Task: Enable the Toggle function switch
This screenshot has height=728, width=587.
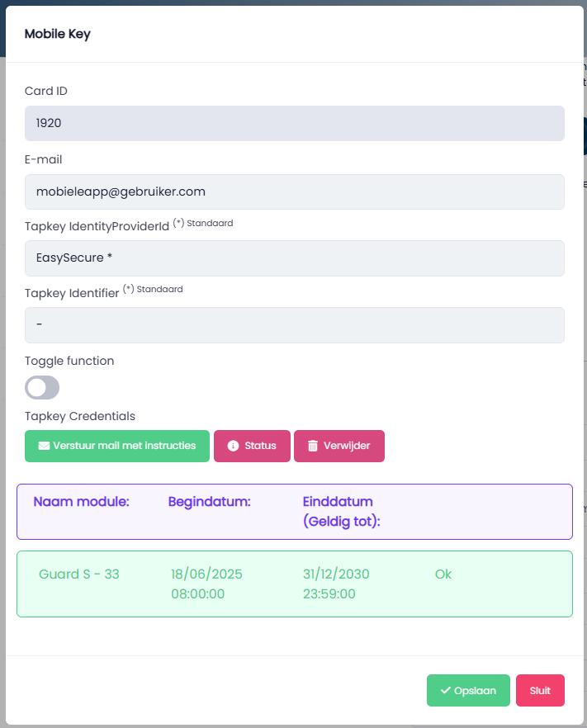Action: (x=42, y=388)
